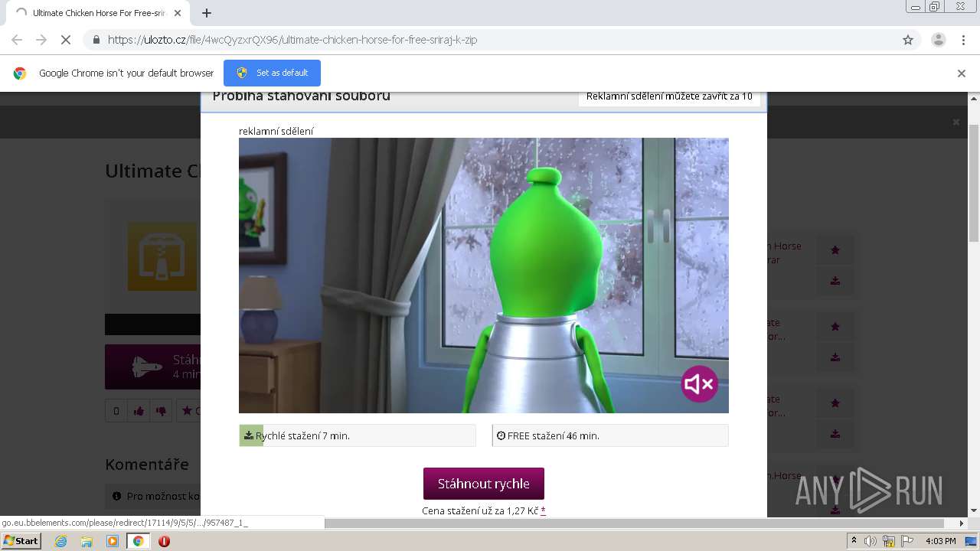The width and height of the screenshot is (980, 551).
Task: Click the taskbar clock showing 4:03 PM
Action: pos(941,541)
